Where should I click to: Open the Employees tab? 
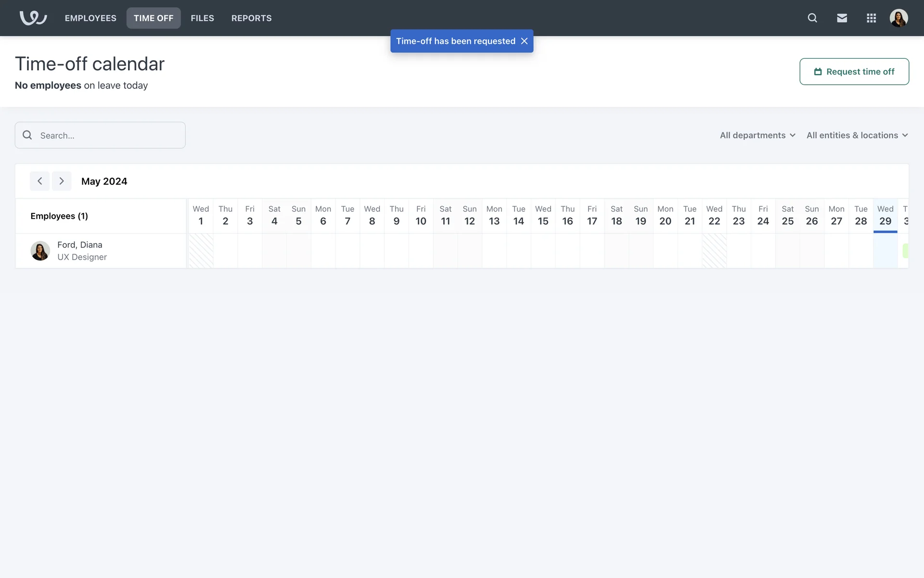[90, 18]
